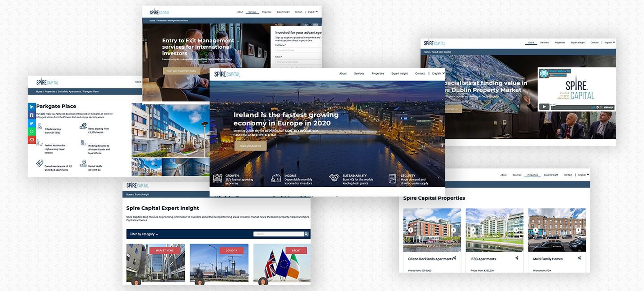Click the Rental Yields person icon
644x291 pixels.
click(83, 163)
